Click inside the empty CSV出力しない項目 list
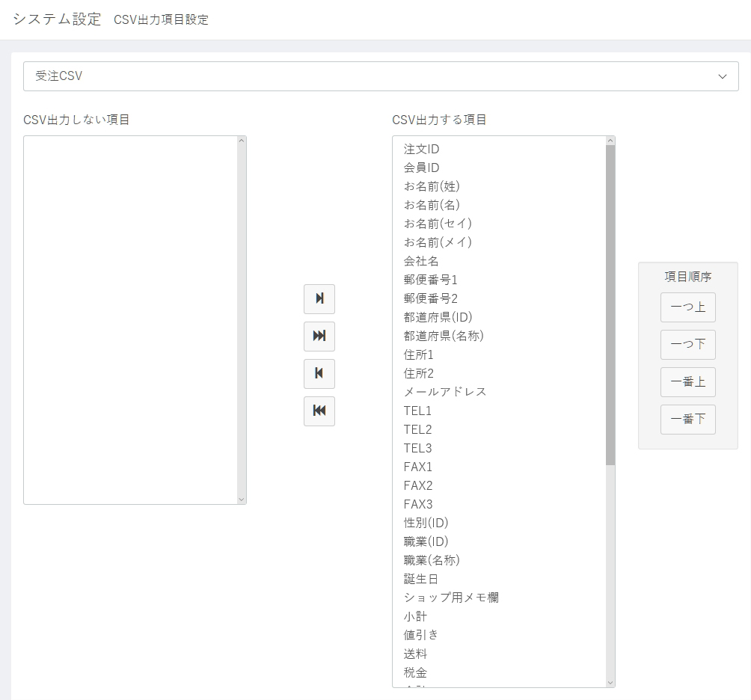This screenshot has height=700, width=751. (131, 319)
